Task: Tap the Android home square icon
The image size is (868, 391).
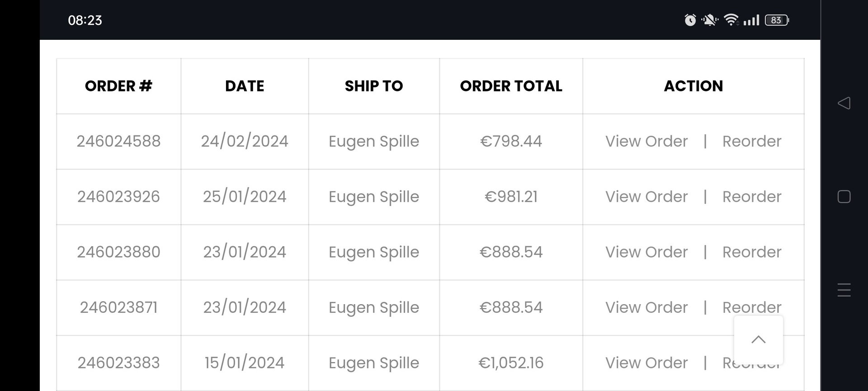Action: tap(844, 197)
